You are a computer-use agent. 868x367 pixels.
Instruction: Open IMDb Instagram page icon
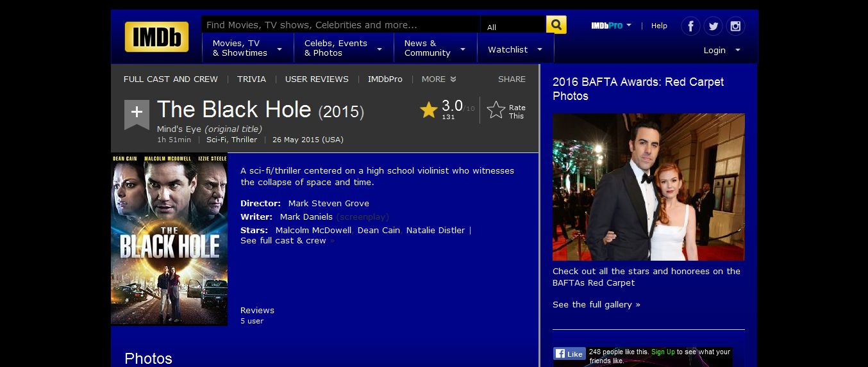click(735, 26)
